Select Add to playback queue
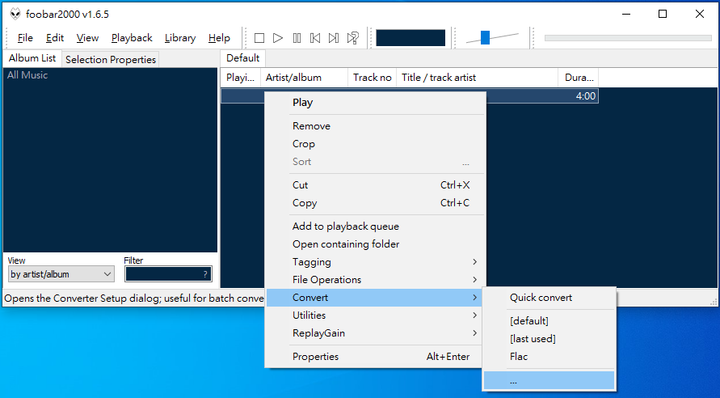The height and width of the screenshot is (398, 720). [x=376, y=226]
